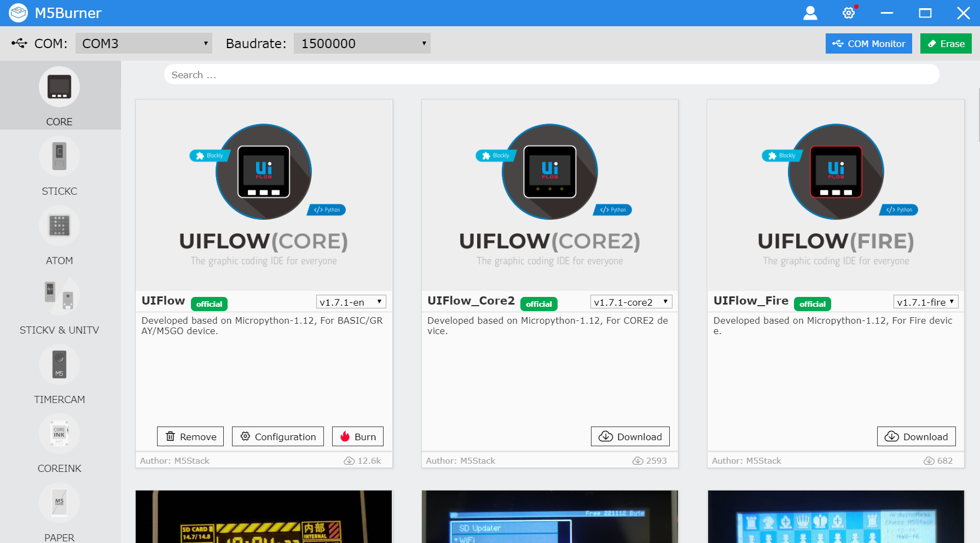980x543 pixels.
Task: Open UIFlow_Core2 version dropdown v1.7.1-core2
Action: (631, 302)
